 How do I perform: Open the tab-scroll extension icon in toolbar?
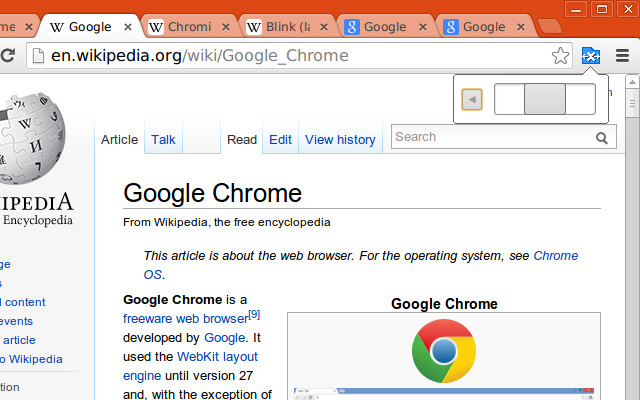(591, 56)
